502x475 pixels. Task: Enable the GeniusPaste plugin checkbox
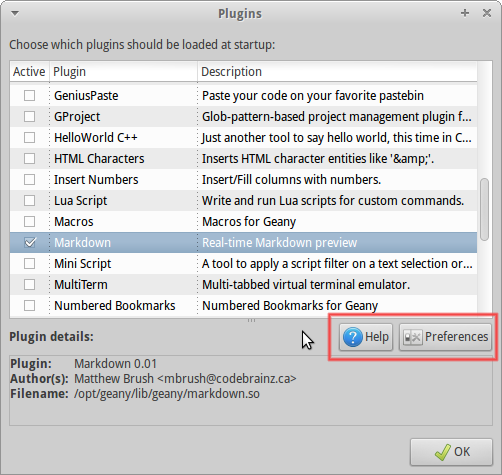(30, 96)
